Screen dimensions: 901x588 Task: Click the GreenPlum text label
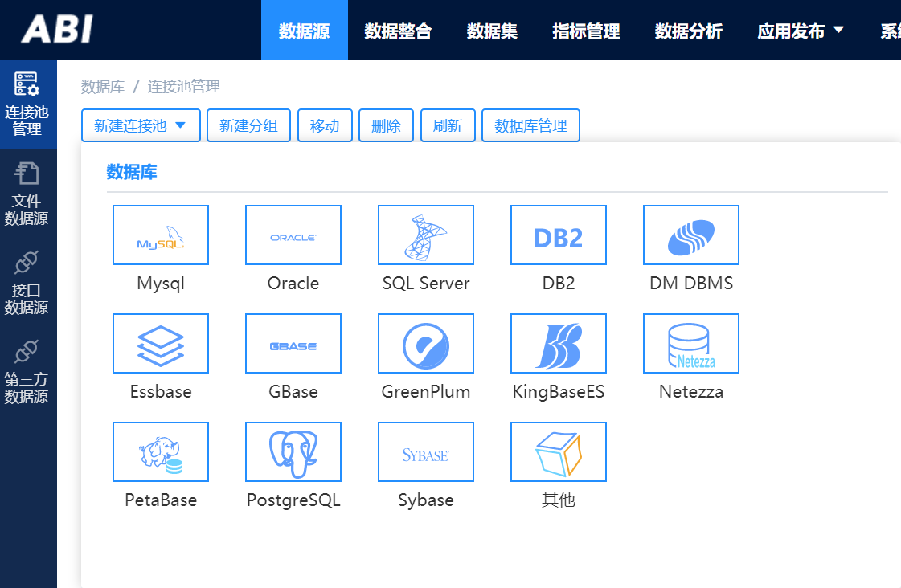tap(426, 392)
